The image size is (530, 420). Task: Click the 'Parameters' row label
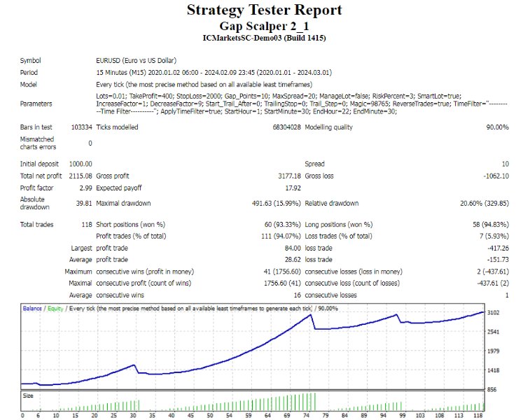click(x=36, y=104)
